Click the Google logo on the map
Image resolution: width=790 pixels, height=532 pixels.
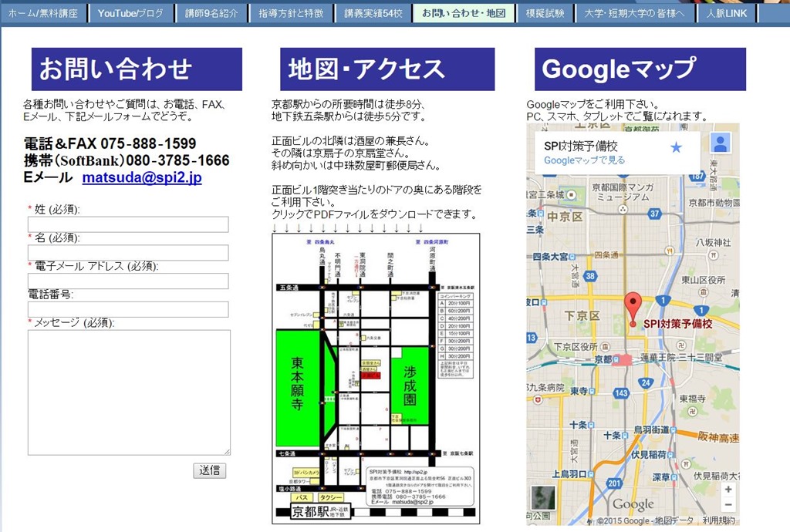[x=633, y=504]
